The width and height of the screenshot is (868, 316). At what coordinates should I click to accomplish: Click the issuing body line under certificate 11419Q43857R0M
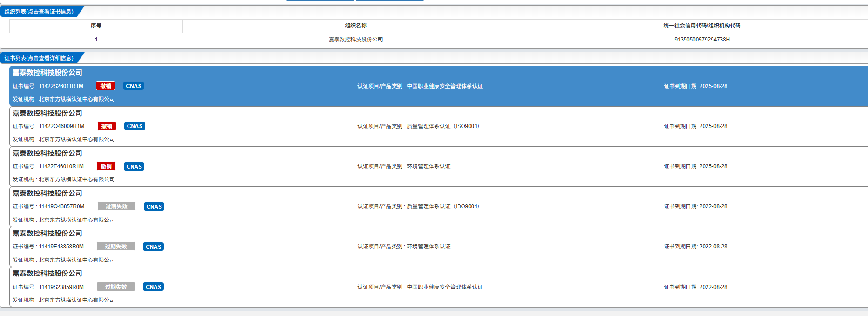click(x=64, y=220)
